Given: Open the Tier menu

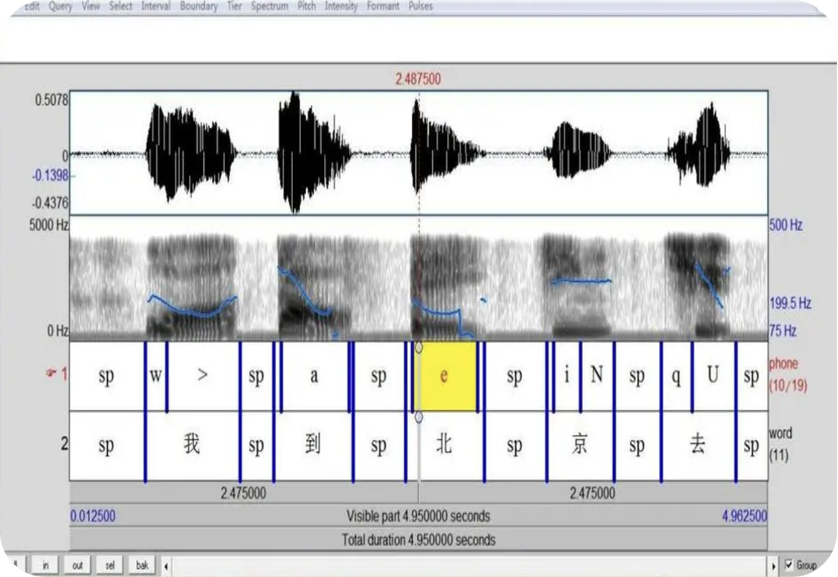Looking at the screenshot, I should [x=234, y=6].
